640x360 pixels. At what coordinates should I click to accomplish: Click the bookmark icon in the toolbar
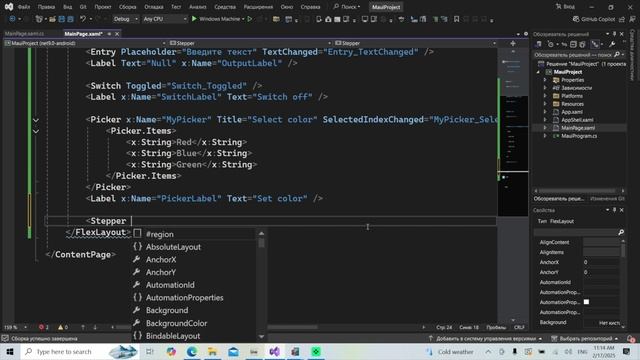coord(456,19)
